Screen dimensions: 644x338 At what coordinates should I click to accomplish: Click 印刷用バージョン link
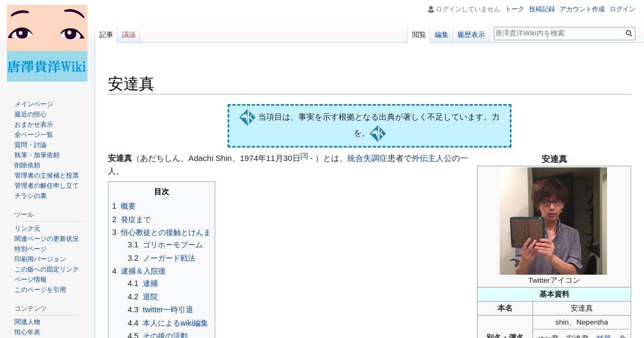(x=40, y=259)
